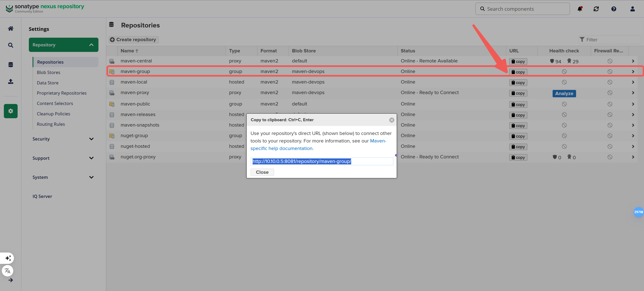Click the Repositories page database icon
The image size is (644, 291).
(112, 25)
